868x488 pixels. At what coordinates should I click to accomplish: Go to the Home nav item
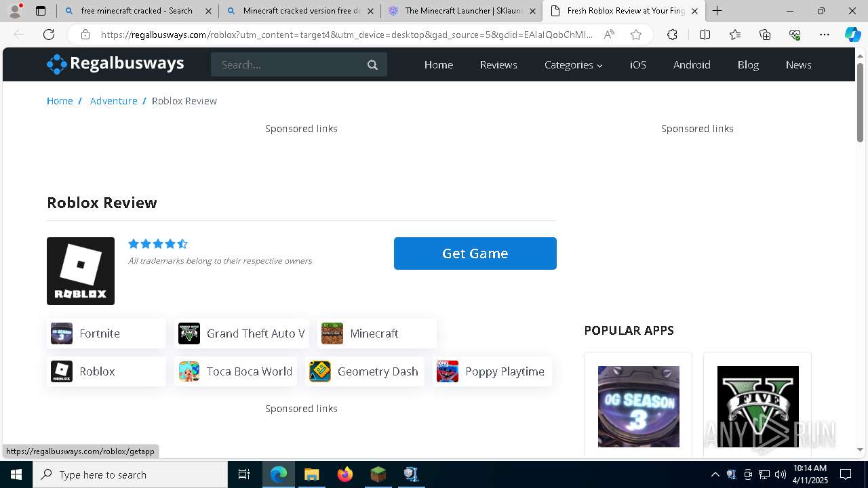click(439, 65)
